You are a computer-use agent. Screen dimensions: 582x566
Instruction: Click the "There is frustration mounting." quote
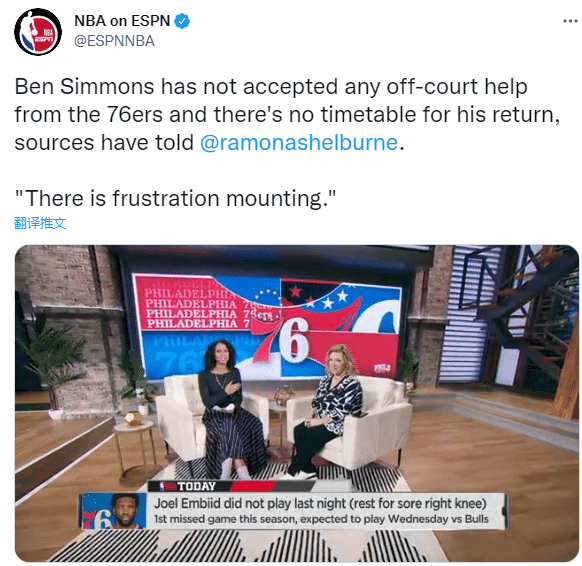pos(175,198)
